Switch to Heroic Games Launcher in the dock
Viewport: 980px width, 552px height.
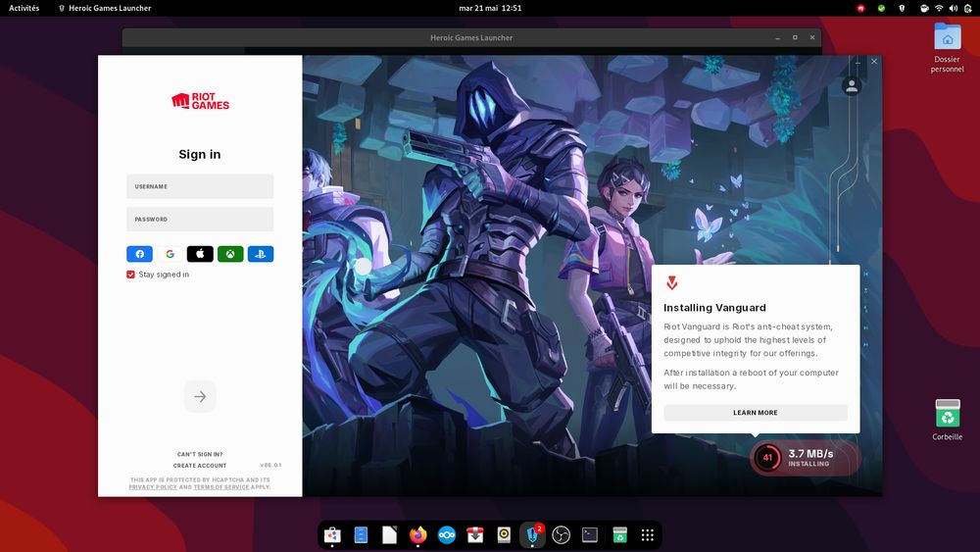coord(532,535)
